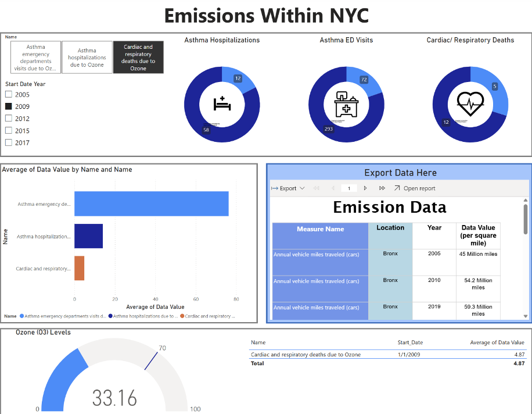Click the Export button label

point(288,188)
